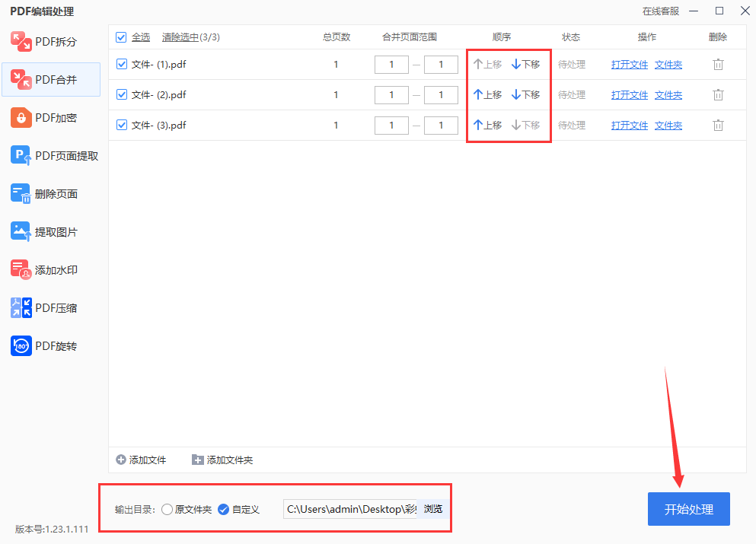Click the greyed 下移 for 文件- (3).pdf
756x544 pixels.
(525, 125)
